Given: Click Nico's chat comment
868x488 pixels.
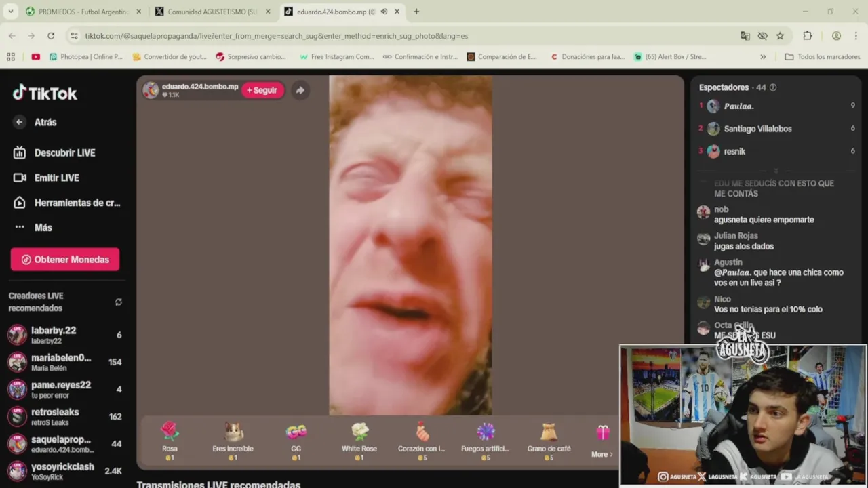Looking at the screenshot, I should click(x=768, y=309).
